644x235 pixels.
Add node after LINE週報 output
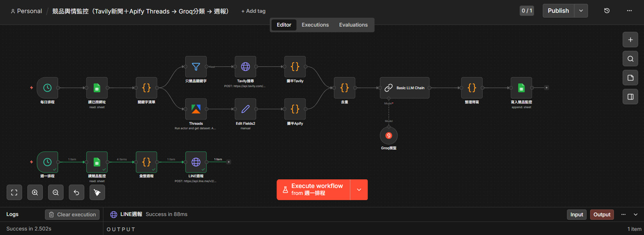pyautogui.click(x=229, y=162)
